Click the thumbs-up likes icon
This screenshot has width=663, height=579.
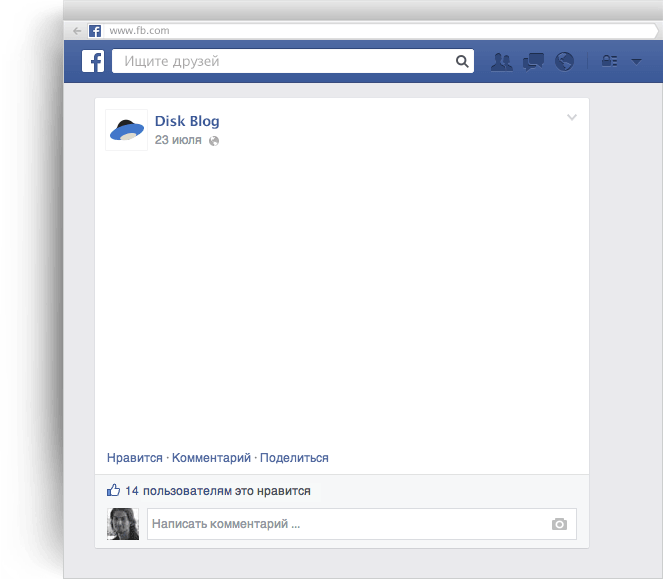(x=113, y=490)
